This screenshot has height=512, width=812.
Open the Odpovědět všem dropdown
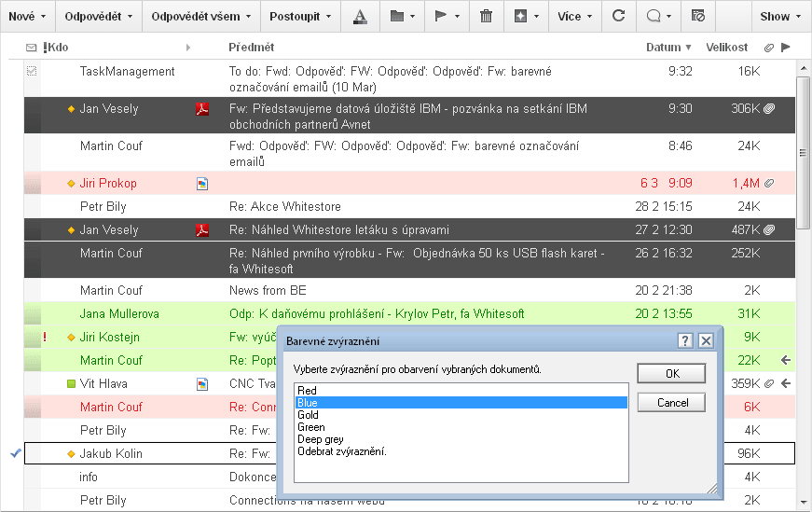200,16
